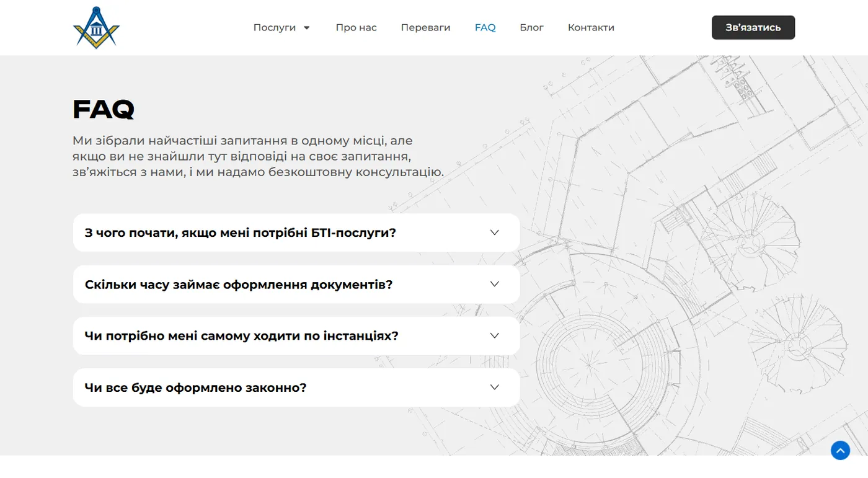Click question text 'З чого почати, якщо мені потрібні БТІ-послуги?'

pyautogui.click(x=241, y=233)
